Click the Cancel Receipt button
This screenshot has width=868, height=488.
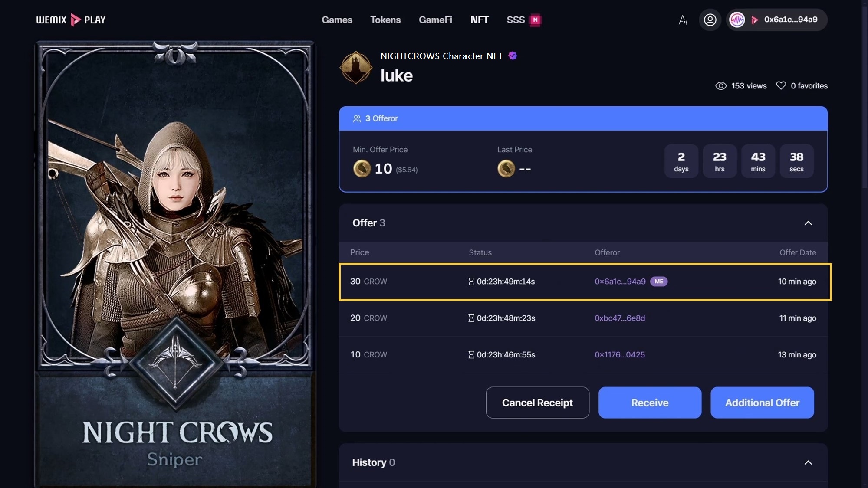[x=537, y=403]
